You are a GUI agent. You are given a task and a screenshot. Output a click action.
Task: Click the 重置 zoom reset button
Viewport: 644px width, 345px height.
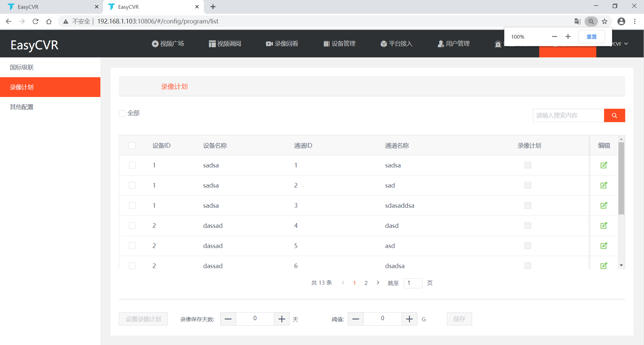pyautogui.click(x=592, y=37)
